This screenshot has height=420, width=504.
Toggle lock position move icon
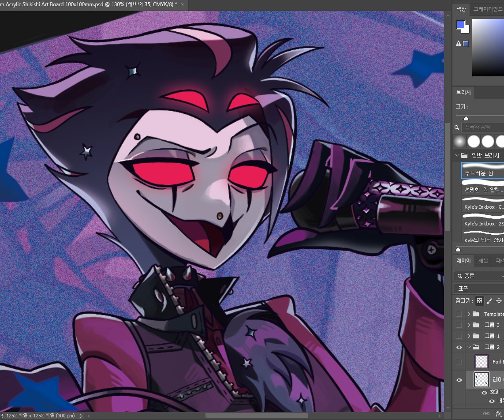(499, 301)
